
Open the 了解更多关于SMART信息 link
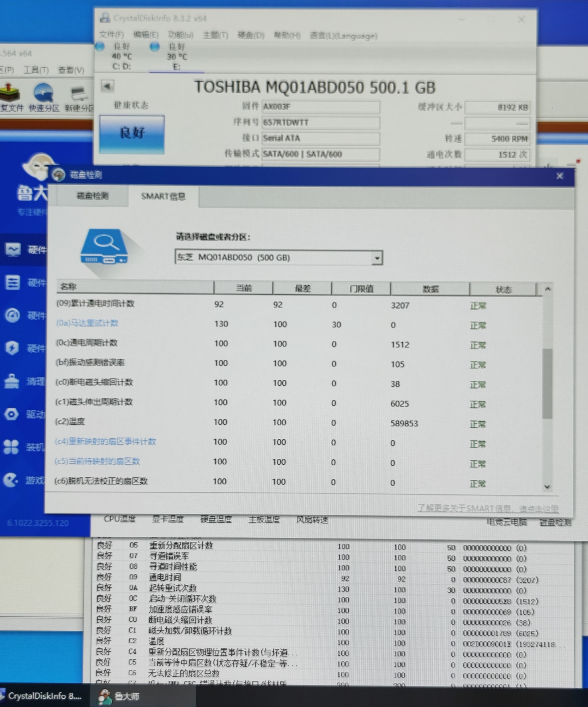[488, 508]
